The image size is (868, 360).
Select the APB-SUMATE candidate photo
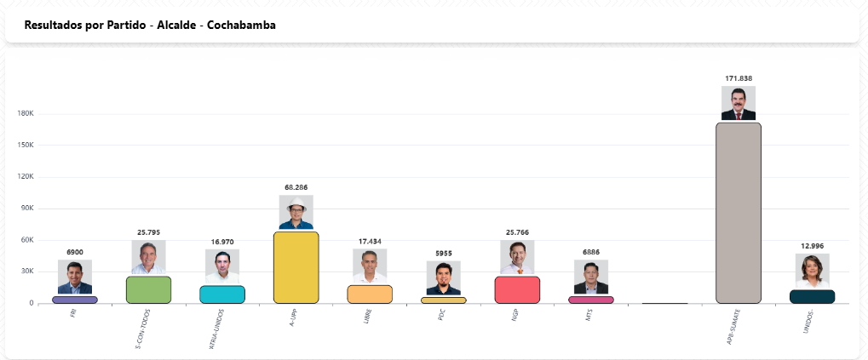pyautogui.click(x=739, y=104)
